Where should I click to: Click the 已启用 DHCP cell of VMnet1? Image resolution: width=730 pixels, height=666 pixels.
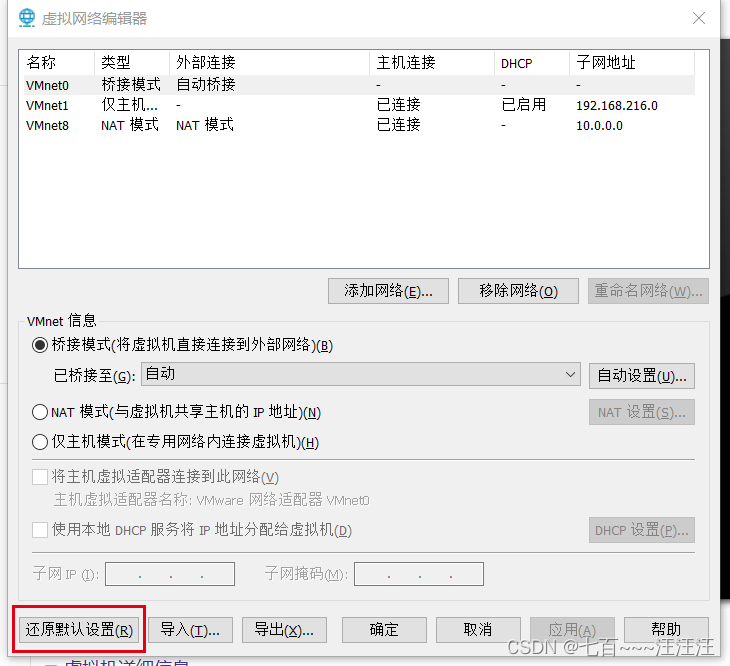(x=524, y=105)
